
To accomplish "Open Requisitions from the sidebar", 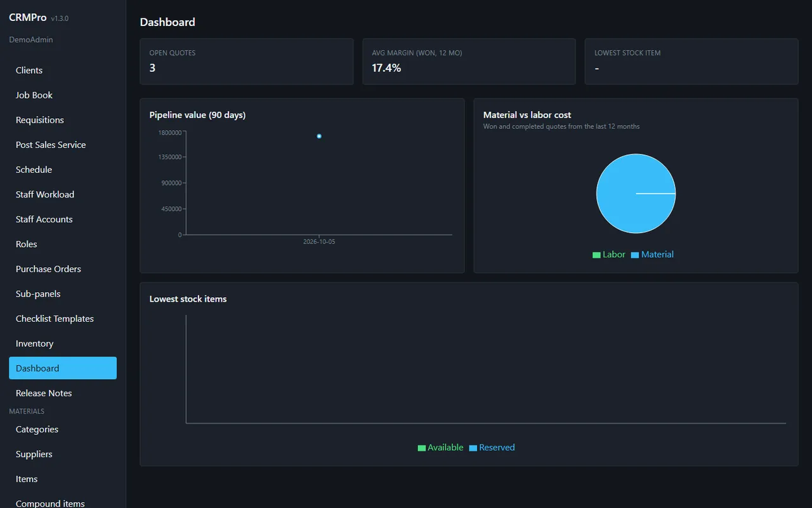I will (63, 120).
